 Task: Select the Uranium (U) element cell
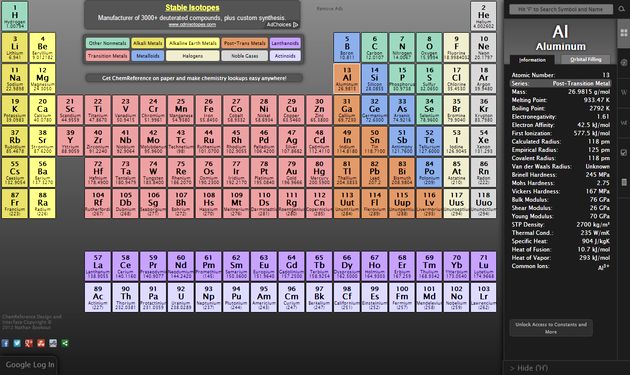coord(181,297)
